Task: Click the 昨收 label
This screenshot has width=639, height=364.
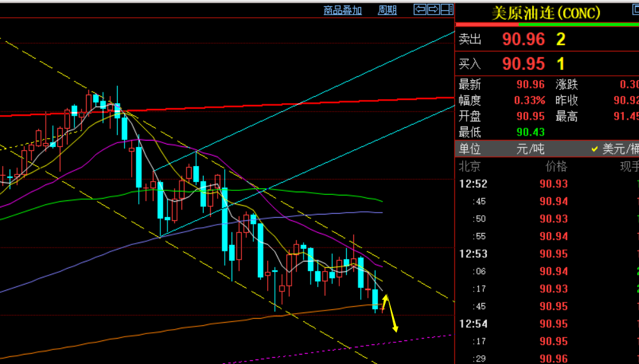Action: click(567, 101)
